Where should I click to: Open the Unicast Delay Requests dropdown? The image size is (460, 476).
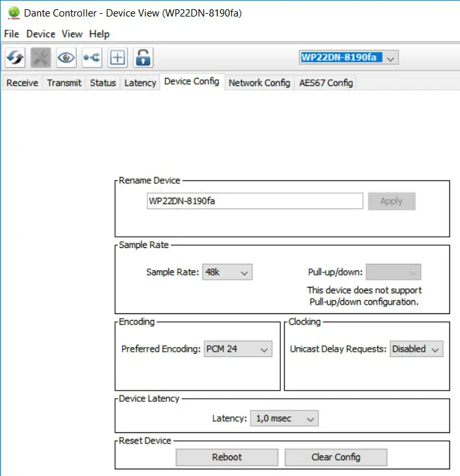tap(416, 349)
